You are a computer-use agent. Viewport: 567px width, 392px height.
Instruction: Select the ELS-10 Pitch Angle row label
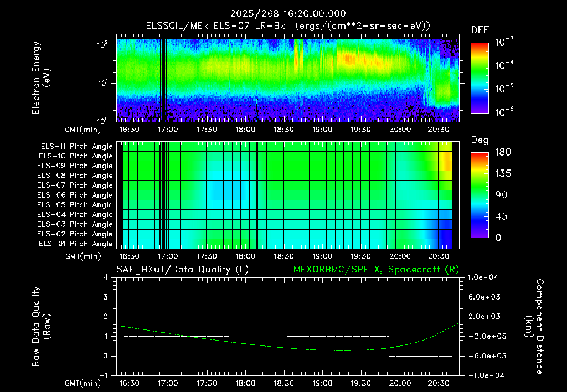(76, 156)
